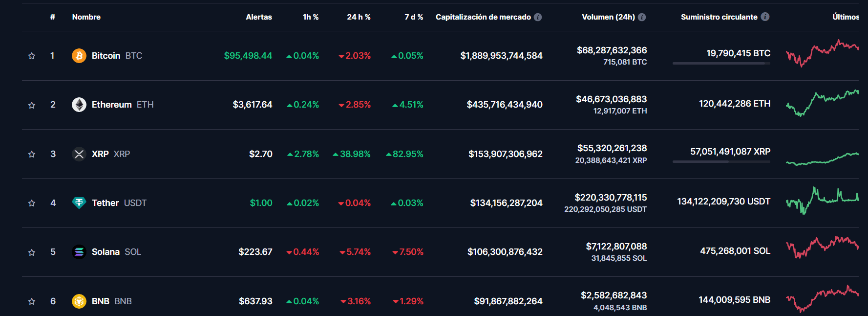Toggle the Tether watchlist star
This screenshot has height=316, width=868.
pos(32,203)
